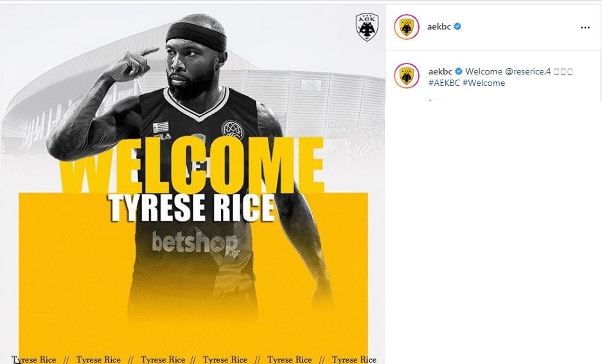Click the repeating Tyrese Rice footer strip
Image resolution: width=602 pixels, height=364 pixels.
tap(194, 360)
